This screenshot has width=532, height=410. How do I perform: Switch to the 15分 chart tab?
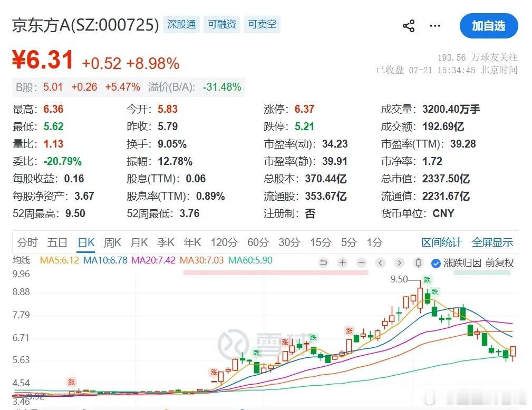321,242
